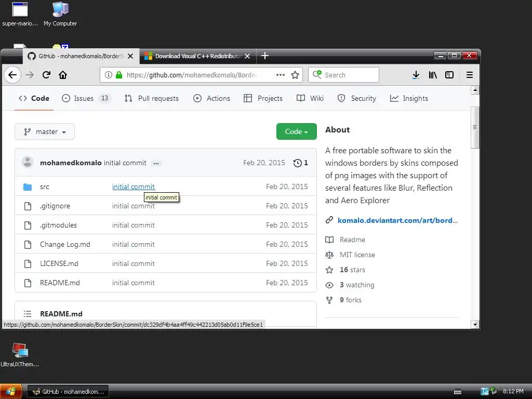Open the My Computer desktop icon
The image size is (532, 399).
pos(60,14)
